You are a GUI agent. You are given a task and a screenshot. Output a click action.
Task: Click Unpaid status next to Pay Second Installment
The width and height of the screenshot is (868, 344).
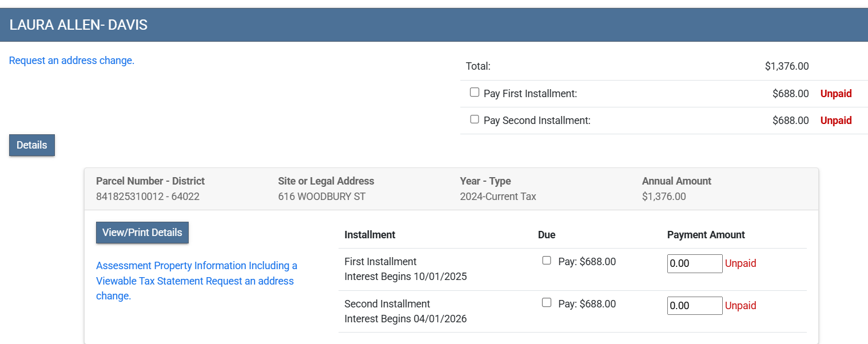pyautogui.click(x=835, y=121)
